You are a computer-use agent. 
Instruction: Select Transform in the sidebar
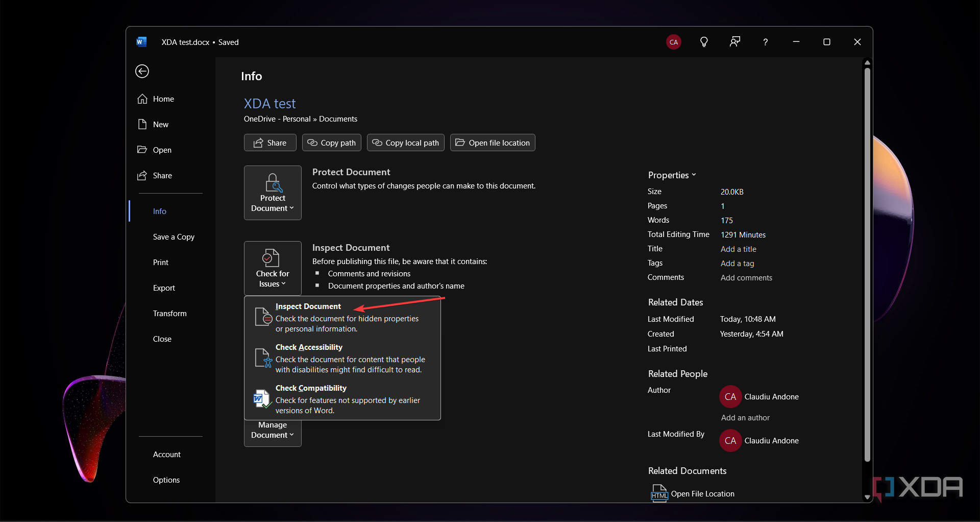click(x=170, y=313)
